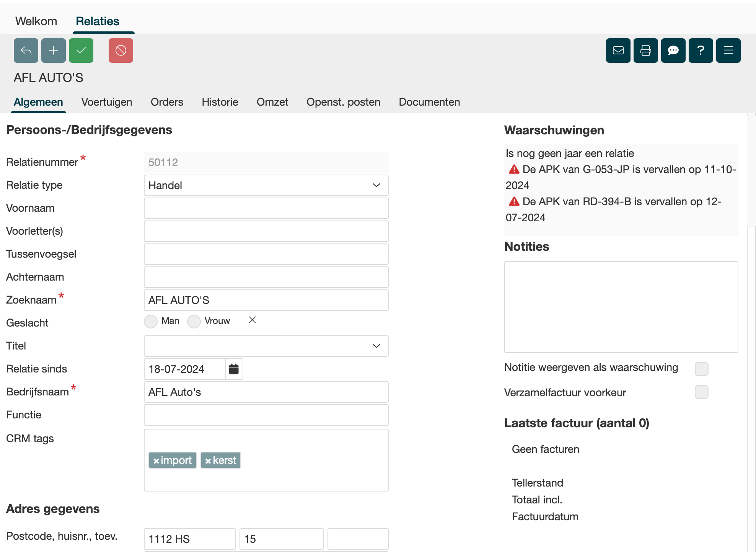The width and height of the screenshot is (756, 552).
Task: Open calendar picker for Relatie sinds
Action: point(234,369)
